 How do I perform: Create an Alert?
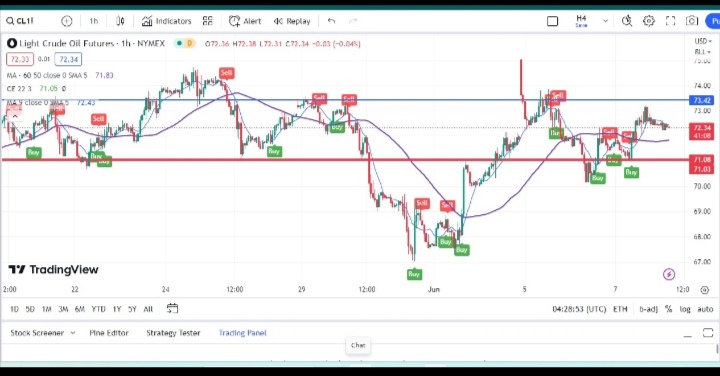(x=245, y=21)
